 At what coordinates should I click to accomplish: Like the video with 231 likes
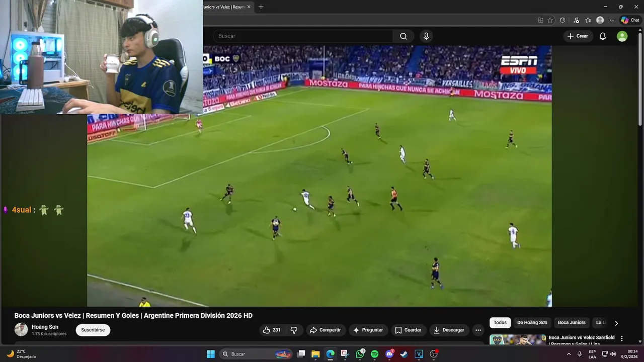[272, 330]
